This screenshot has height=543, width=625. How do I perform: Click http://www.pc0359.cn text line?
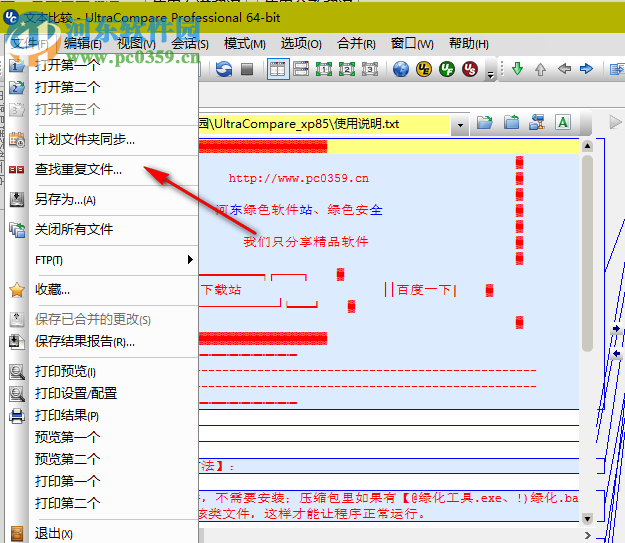[299, 178]
